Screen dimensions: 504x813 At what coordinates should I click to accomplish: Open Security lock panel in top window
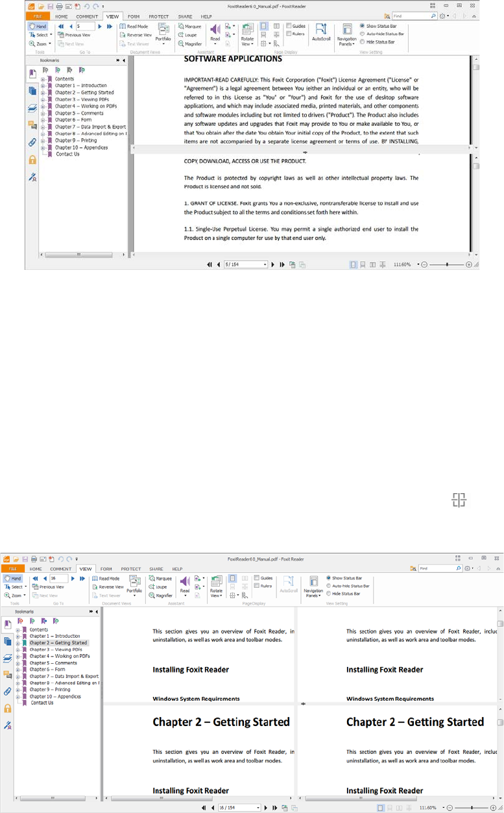[32, 159]
